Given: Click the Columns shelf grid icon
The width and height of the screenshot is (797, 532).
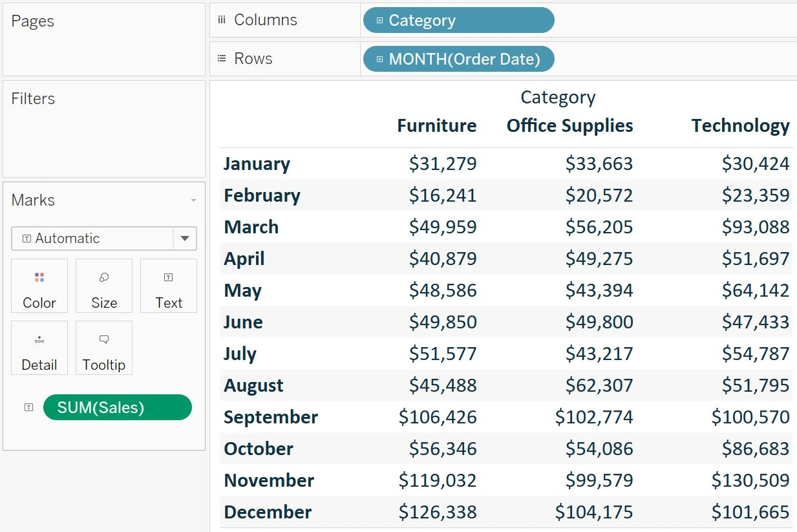Looking at the screenshot, I should (x=222, y=20).
